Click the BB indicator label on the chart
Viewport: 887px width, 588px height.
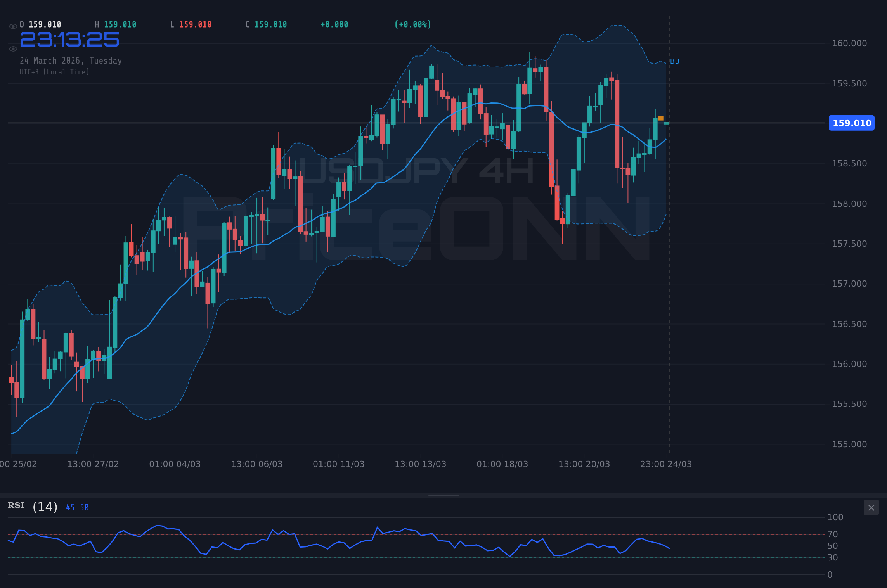click(x=675, y=61)
